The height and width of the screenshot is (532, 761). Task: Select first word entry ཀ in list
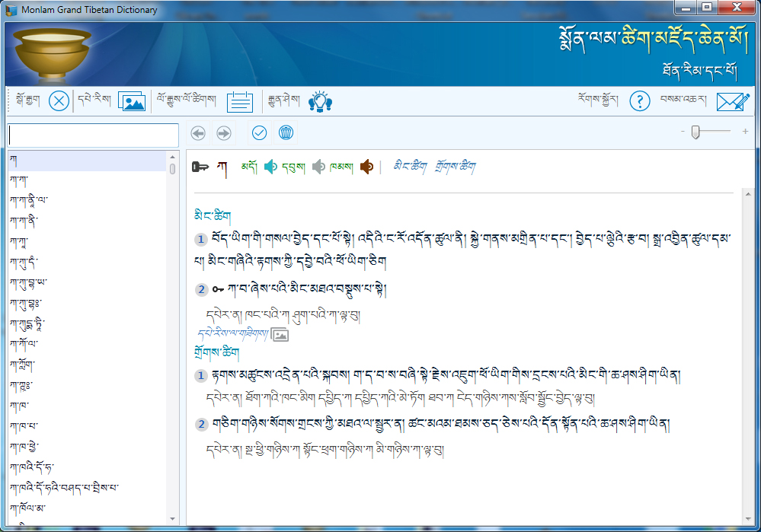88,161
